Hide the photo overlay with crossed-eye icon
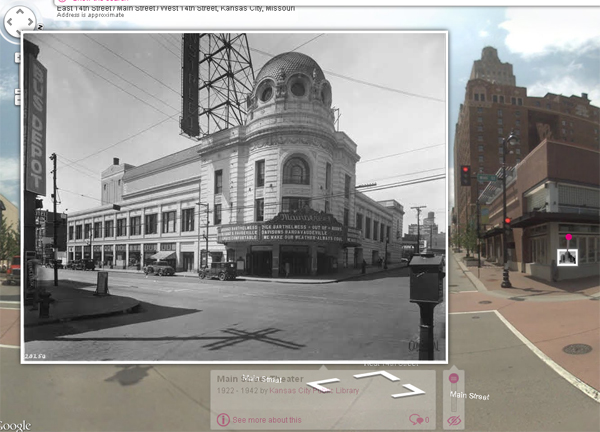This screenshot has height=432, width=600. [454, 421]
